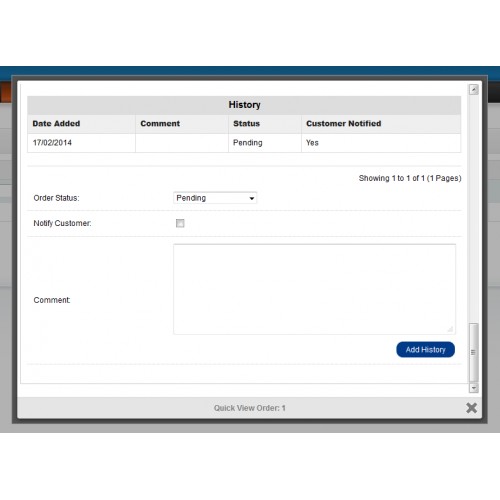
Task: Click the scrollbar up arrow
Action: click(474, 89)
